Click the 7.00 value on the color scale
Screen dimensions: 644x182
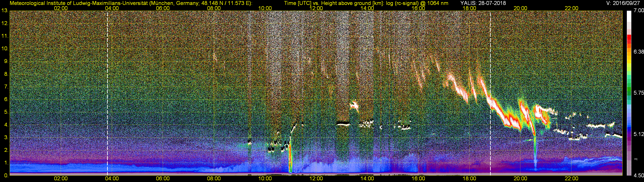click(x=638, y=10)
